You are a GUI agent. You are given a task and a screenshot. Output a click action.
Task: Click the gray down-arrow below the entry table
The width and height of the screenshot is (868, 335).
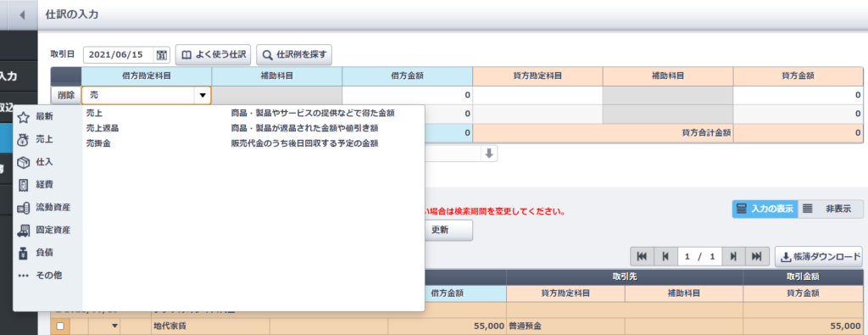click(x=489, y=154)
